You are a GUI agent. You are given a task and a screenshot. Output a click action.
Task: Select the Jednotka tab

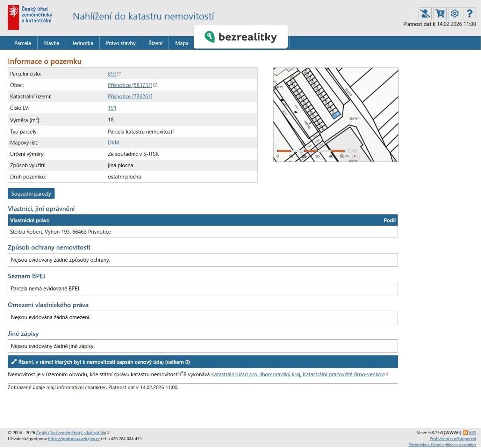pyautogui.click(x=82, y=43)
